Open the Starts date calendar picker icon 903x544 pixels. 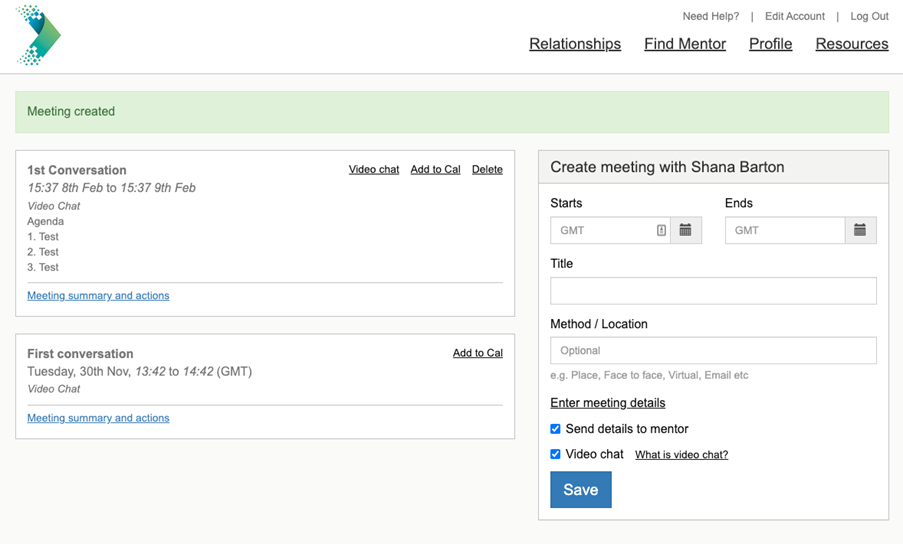685,230
